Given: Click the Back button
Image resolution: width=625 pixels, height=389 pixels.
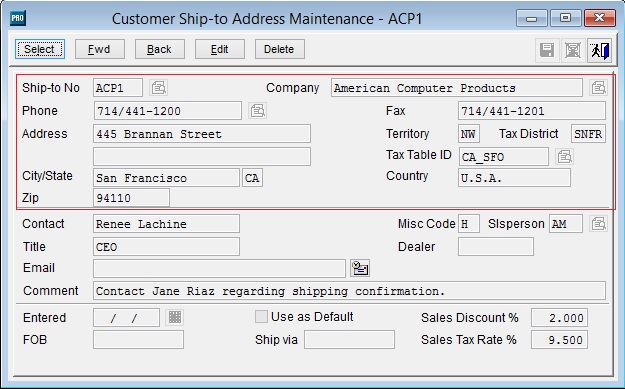Looking at the screenshot, I should click(159, 49).
